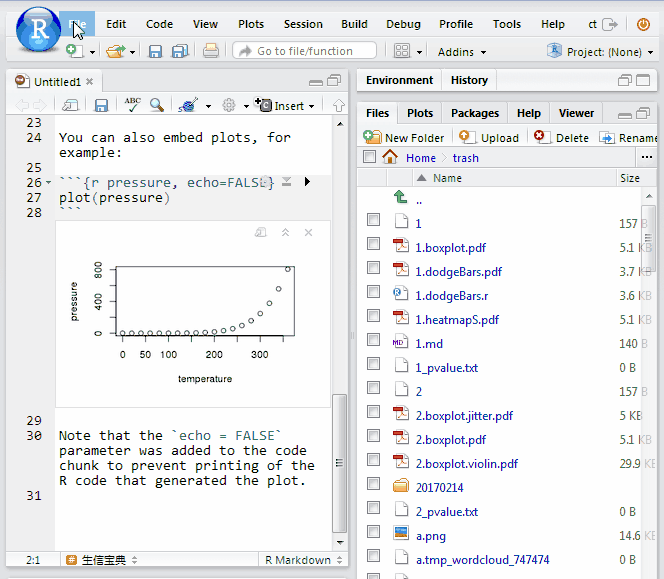
Task: Pop out plot output to new window
Action: tap(260, 232)
